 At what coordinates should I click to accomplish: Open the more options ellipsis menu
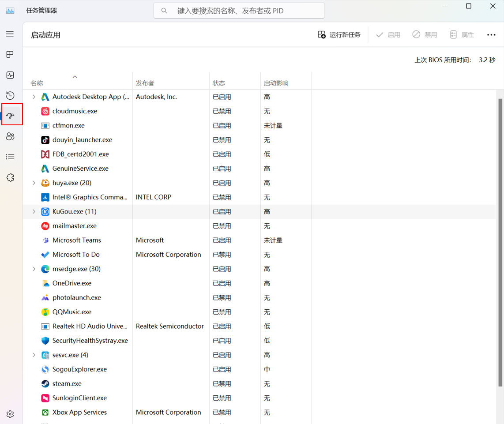[x=491, y=35]
